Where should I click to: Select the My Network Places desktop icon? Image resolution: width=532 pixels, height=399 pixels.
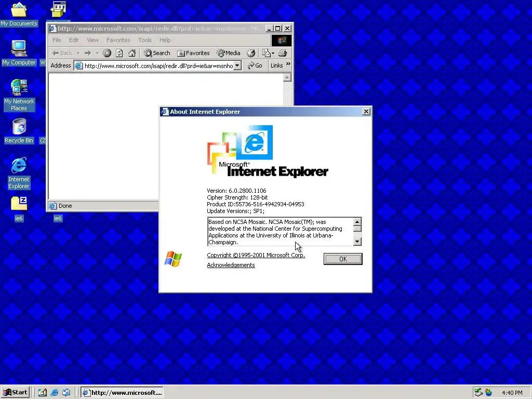click(x=19, y=95)
